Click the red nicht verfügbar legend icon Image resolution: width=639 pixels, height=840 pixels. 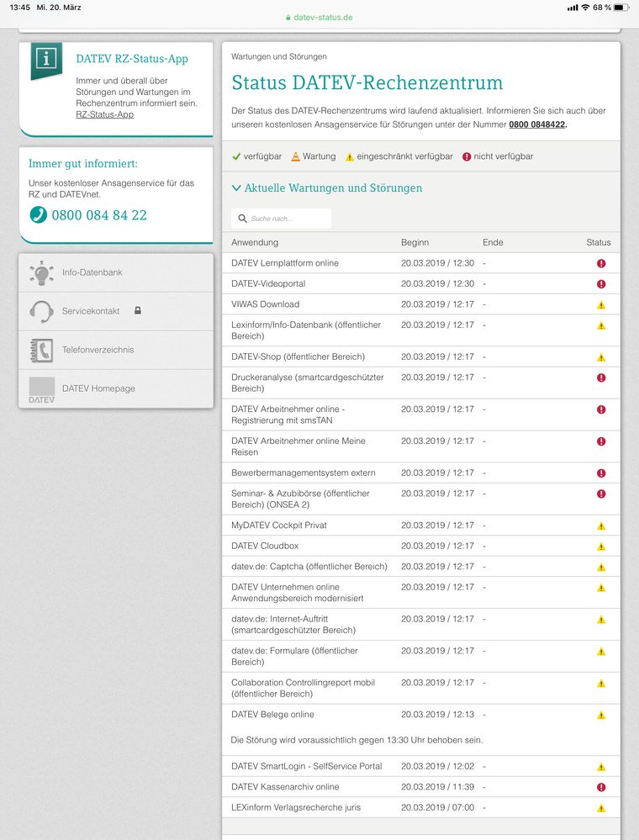467,156
